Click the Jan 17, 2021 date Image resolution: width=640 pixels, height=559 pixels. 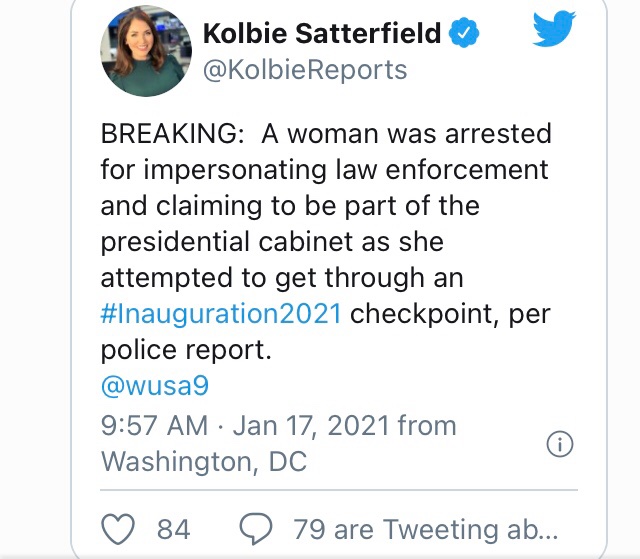(x=310, y=425)
